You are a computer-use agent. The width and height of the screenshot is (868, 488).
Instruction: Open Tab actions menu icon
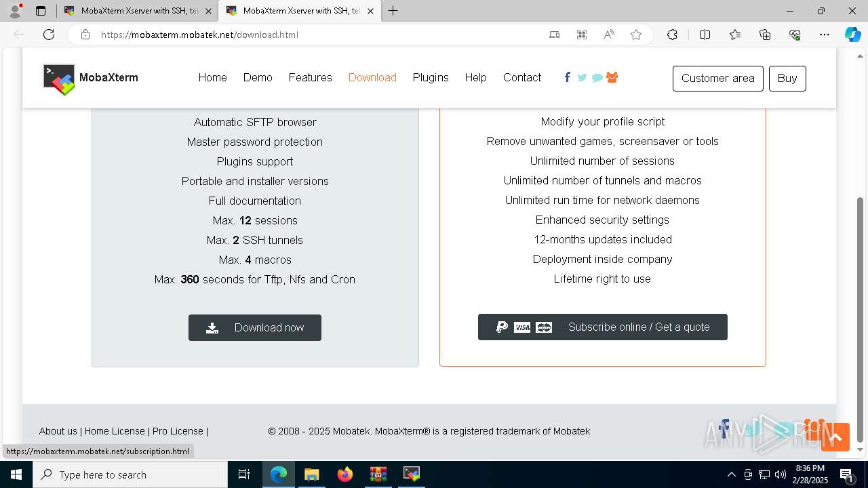(41, 11)
